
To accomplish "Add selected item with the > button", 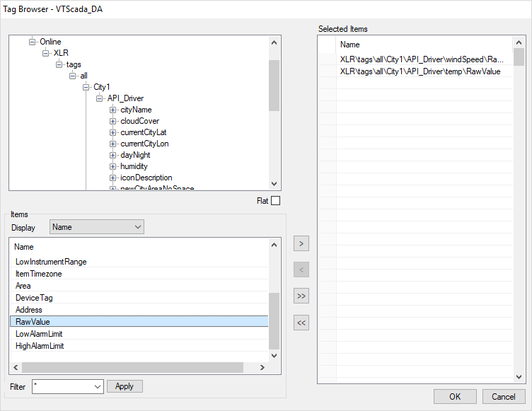I will [x=301, y=243].
